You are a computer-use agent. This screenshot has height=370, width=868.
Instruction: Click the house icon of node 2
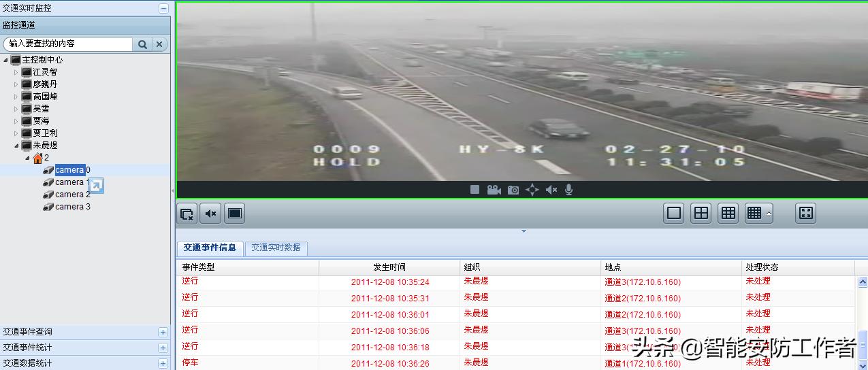pos(37,158)
